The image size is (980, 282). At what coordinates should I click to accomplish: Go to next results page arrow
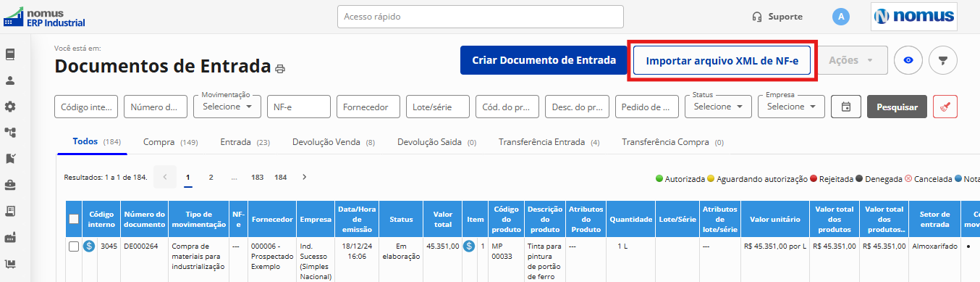(304, 177)
